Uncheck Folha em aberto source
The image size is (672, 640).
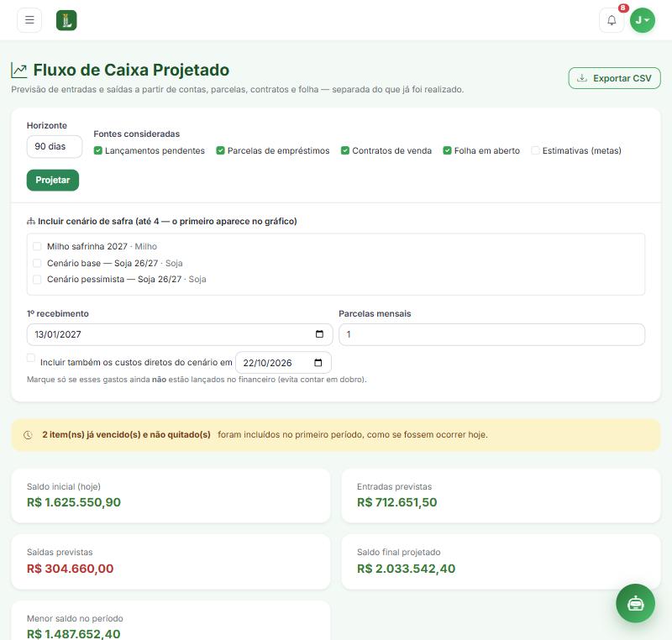[447, 151]
